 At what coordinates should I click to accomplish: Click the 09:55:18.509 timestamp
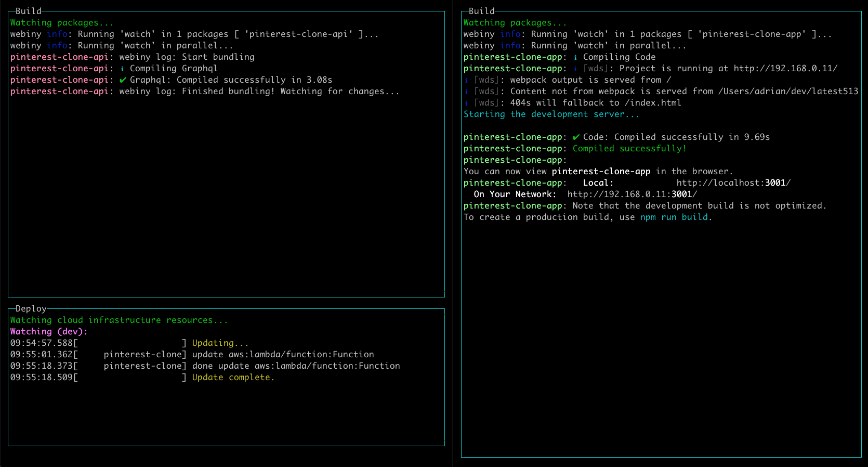click(42, 377)
